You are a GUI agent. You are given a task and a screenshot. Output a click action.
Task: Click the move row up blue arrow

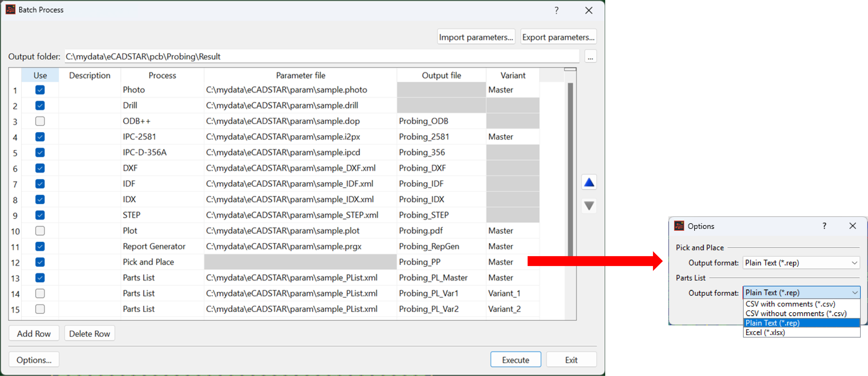[x=589, y=182]
